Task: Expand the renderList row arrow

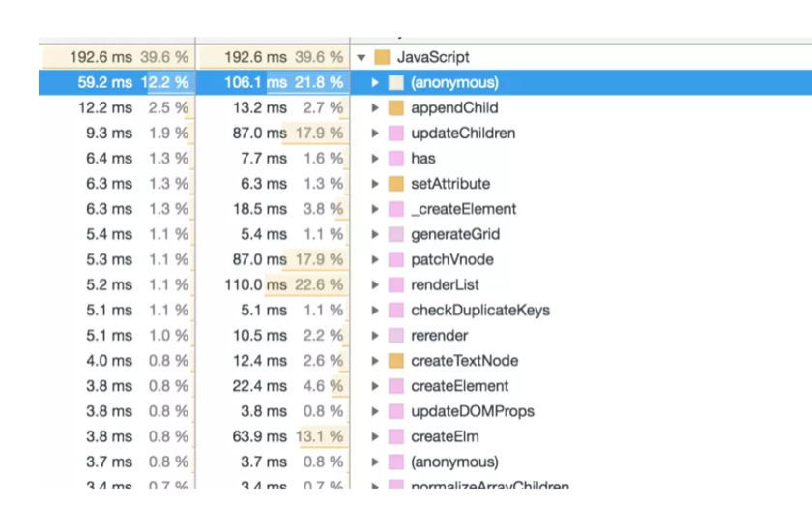Action: tap(375, 285)
